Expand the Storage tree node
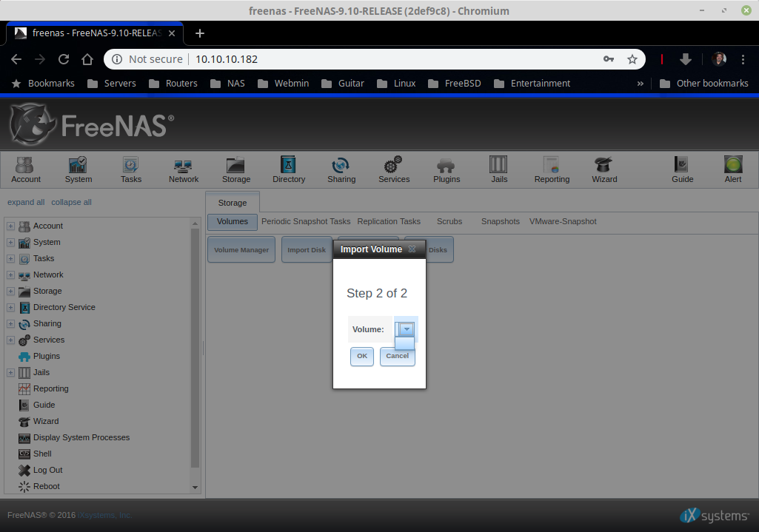 10,291
